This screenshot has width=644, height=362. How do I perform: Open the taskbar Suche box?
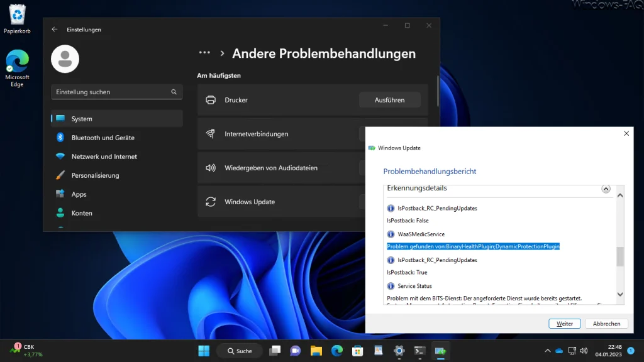coord(240,351)
